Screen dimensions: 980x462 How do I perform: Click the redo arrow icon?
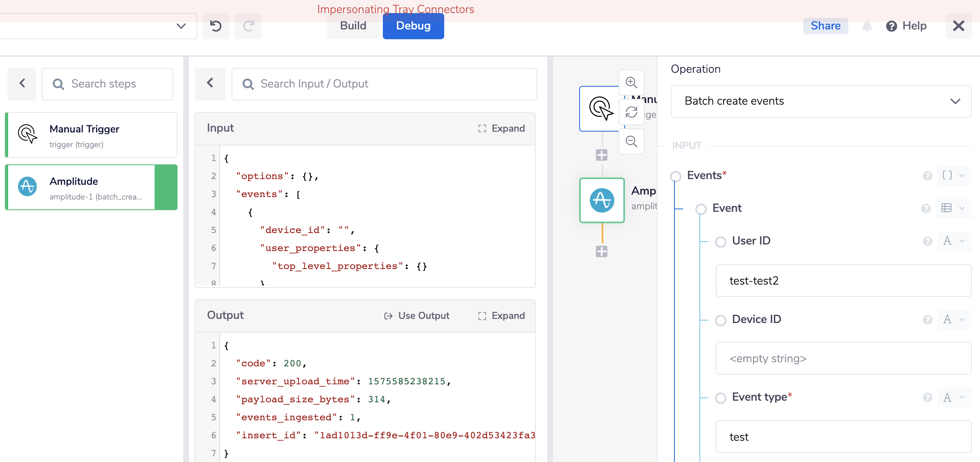(248, 26)
